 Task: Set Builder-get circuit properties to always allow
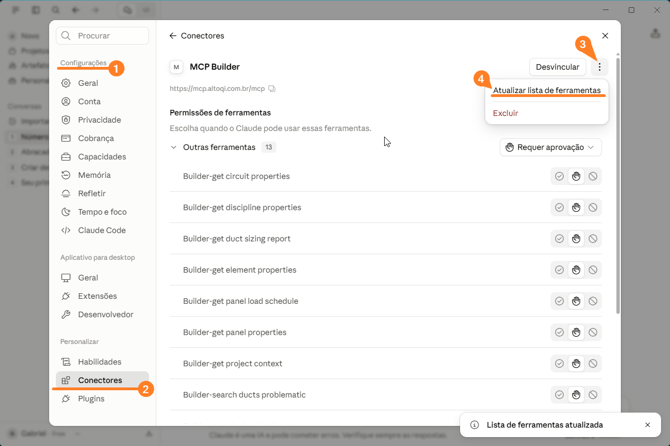(559, 176)
